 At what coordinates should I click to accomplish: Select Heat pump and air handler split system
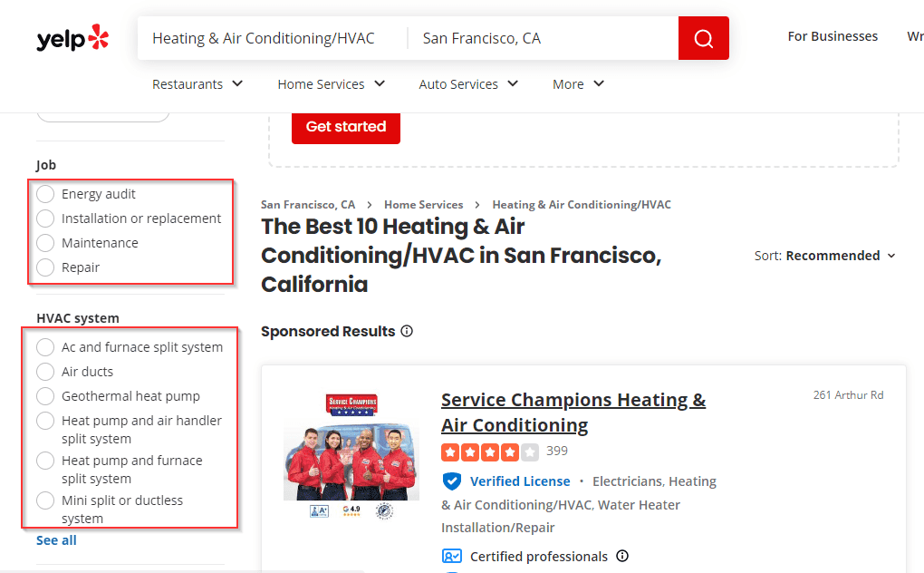pyautogui.click(x=45, y=421)
